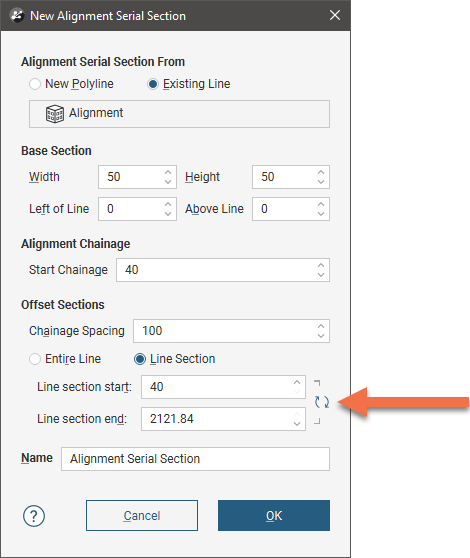
Task: Click the Left of Line input field
Action: click(x=137, y=209)
